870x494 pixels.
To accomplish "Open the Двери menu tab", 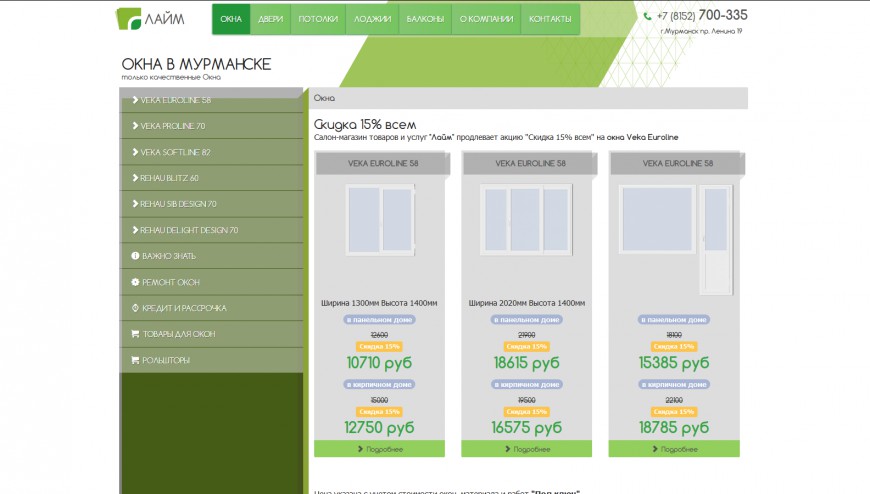I will [x=270, y=19].
